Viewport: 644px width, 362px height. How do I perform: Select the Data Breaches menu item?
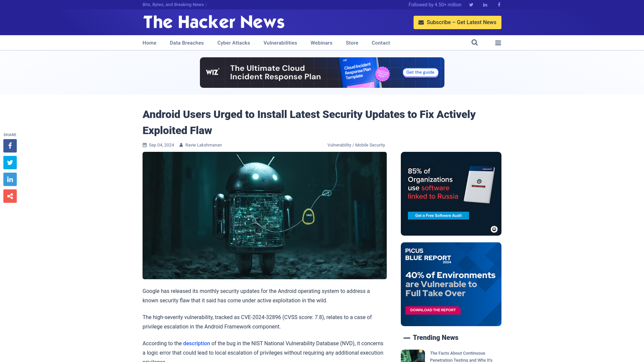(x=186, y=43)
